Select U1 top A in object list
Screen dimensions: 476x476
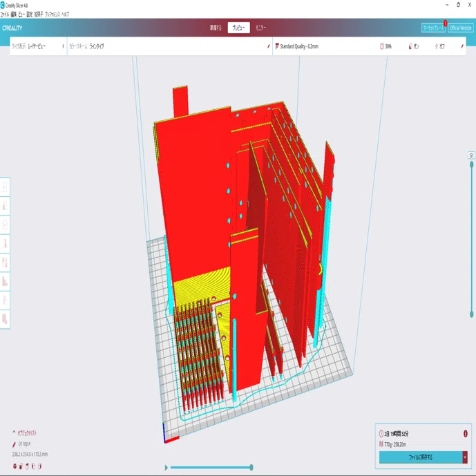tap(24, 444)
